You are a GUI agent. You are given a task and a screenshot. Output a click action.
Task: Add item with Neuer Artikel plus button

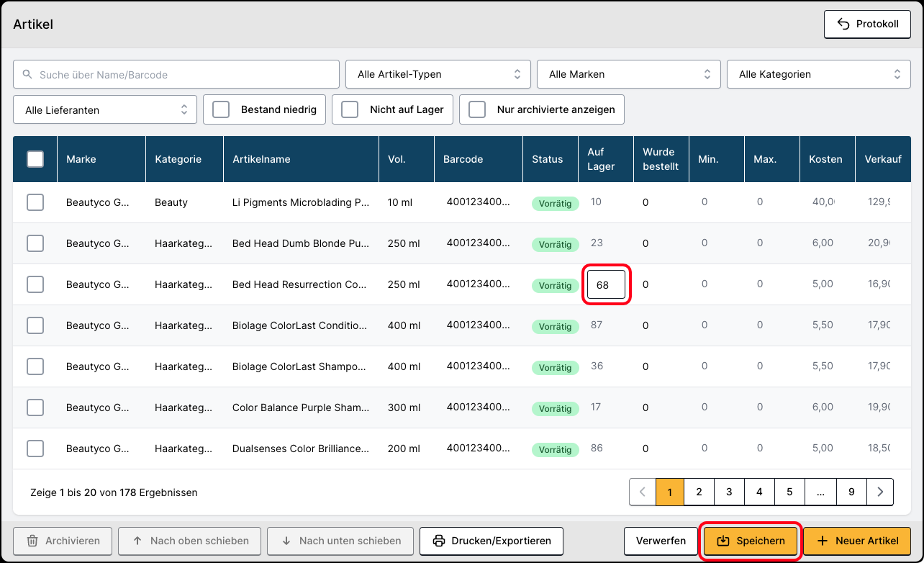pyautogui.click(x=823, y=541)
